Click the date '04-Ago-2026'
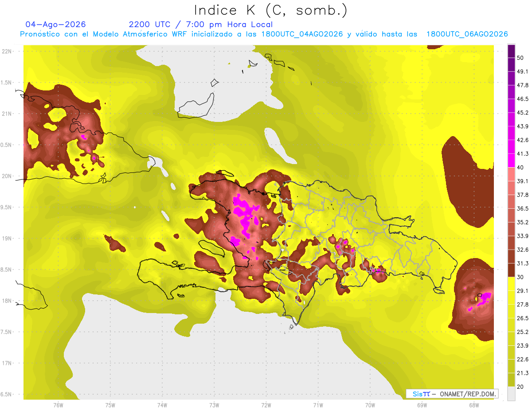Image resolution: width=532 pixels, height=411 pixels. [55, 24]
